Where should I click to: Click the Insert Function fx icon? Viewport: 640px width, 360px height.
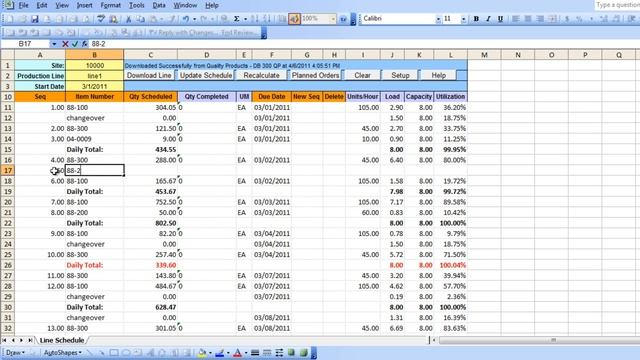(x=84, y=44)
